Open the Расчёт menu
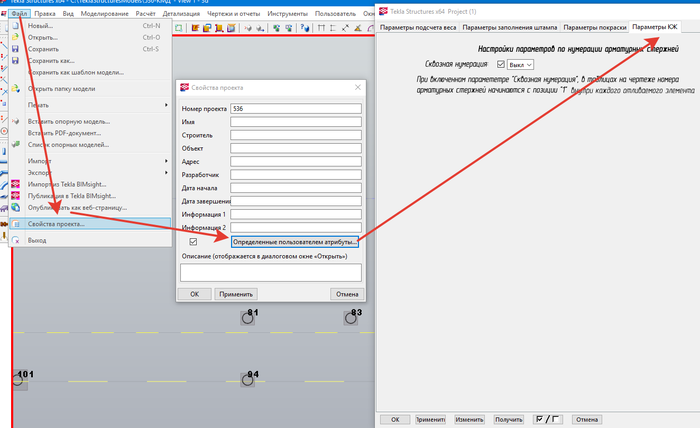Screen dimensions: 700x428 (146, 14)
